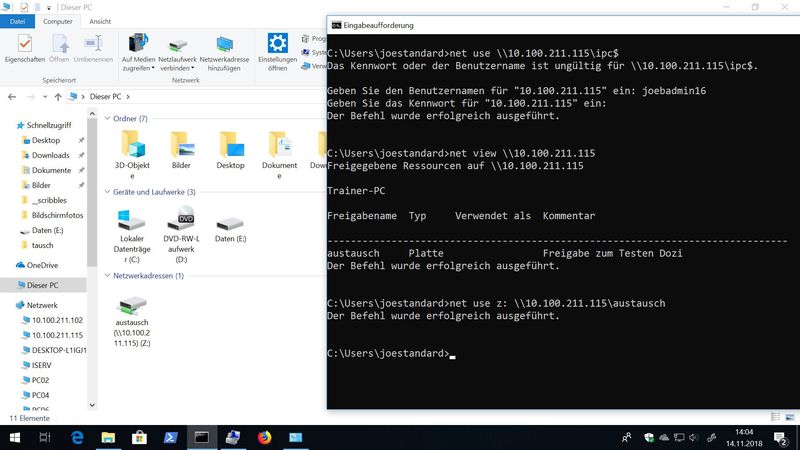The height and width of the screenshot is (450, 800).
Task: Open Bilder in navigation pane
Action: pyautogui.click(x=41, y=185)
